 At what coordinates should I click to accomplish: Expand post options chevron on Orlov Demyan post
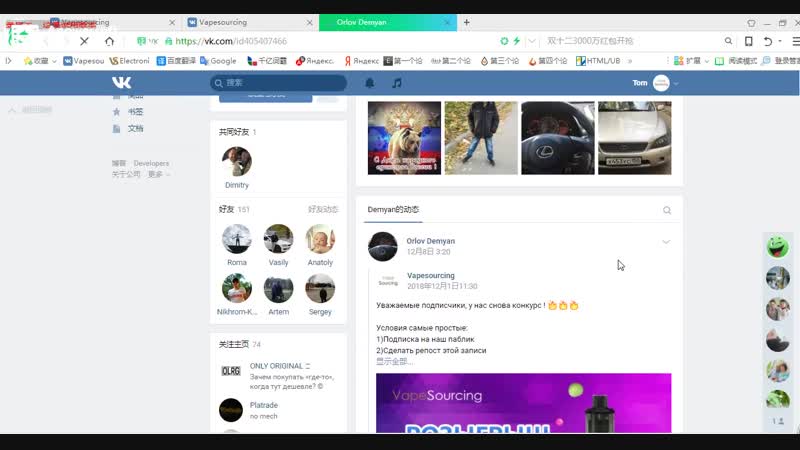[x=666, y=242]
